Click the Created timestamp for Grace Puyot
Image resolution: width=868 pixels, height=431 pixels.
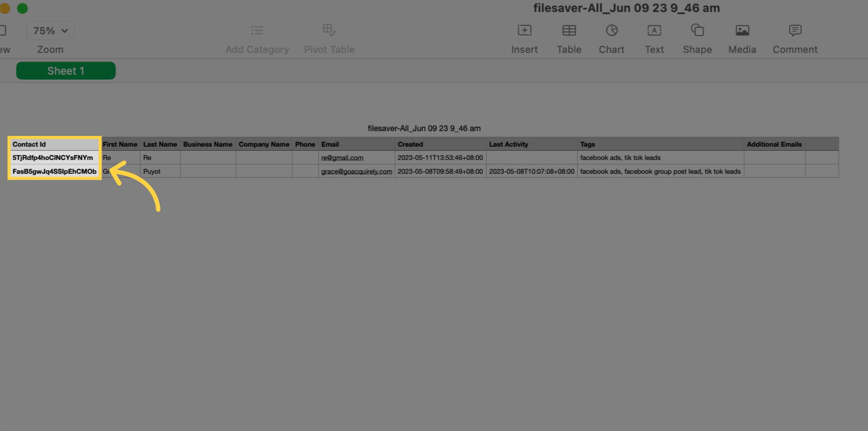pos(440,172)
